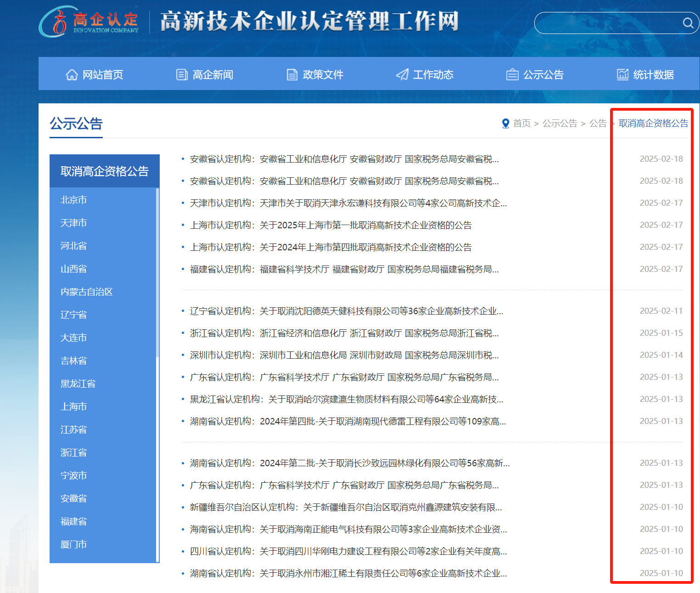Select 河北省 in the sidebar
The image size is (700, 593).
[x=74, y=246]
